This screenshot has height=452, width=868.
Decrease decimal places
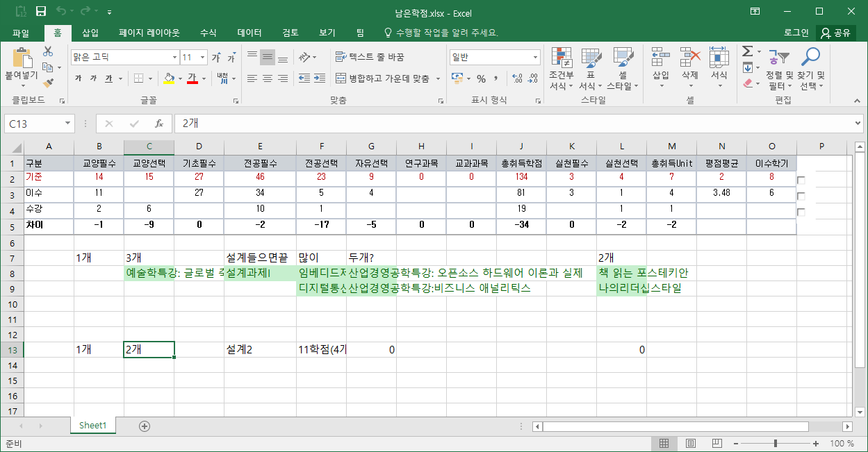[x=532, y=78]
